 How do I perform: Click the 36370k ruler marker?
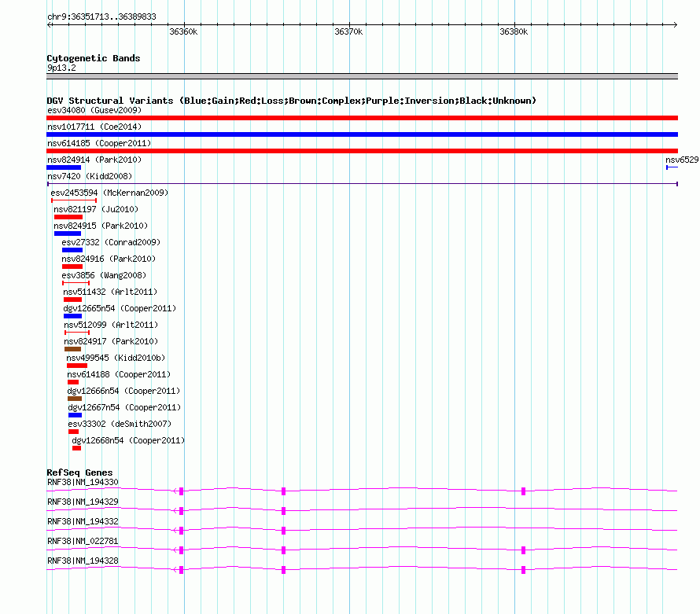coord(348,31)
